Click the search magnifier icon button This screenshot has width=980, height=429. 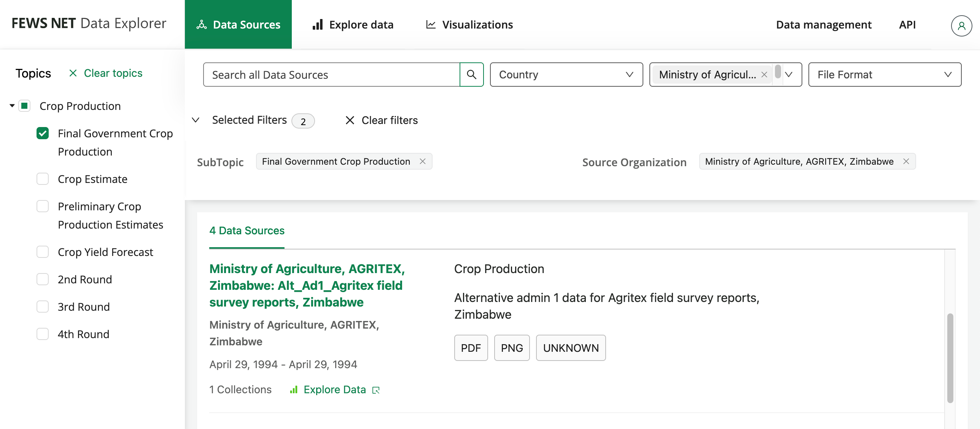pyautogui.click(x=471, y=75)
